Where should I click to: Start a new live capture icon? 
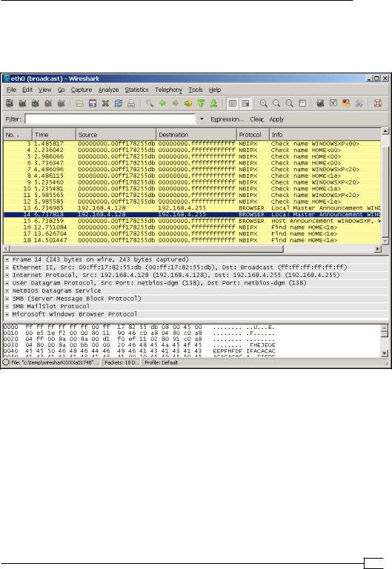pos(36,104)
